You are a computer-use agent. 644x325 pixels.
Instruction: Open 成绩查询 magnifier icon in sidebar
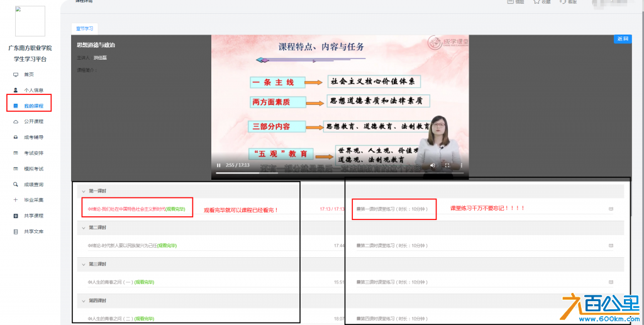click(16, 185)
